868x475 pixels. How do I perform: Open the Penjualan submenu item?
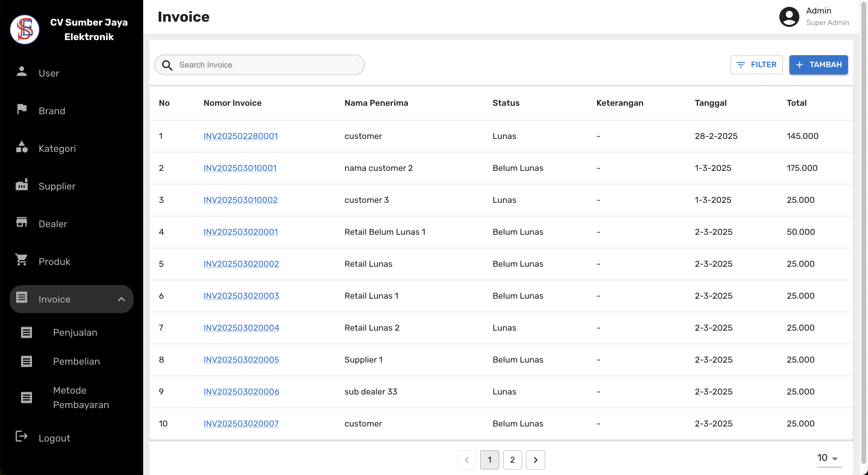tap(75, 332)
